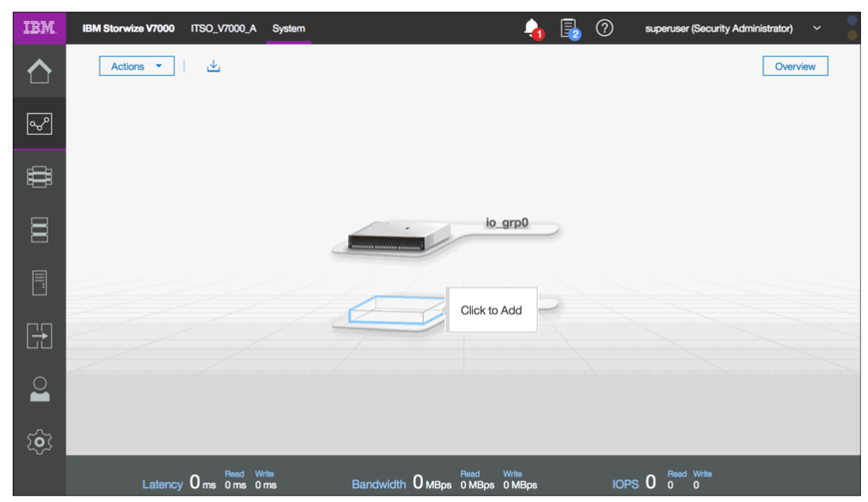Open the Settings gear icon
Viewport: 868px width, 502px height.
point(39,441)
